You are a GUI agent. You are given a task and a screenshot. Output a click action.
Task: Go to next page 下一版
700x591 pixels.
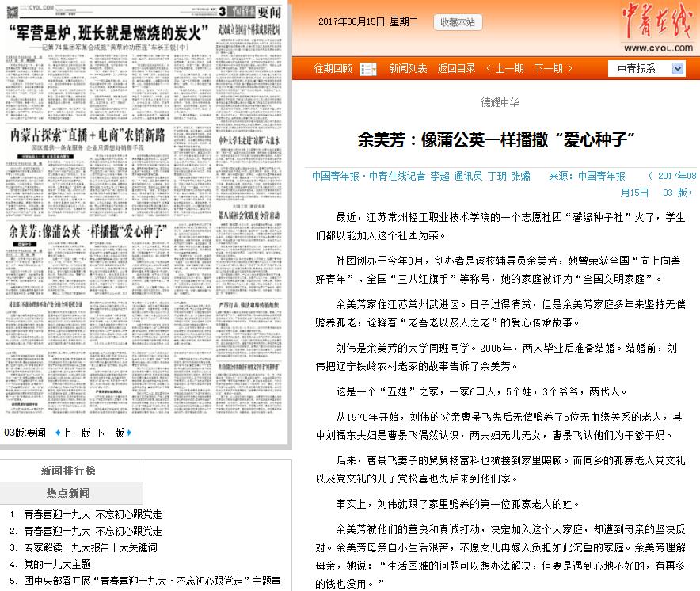(x=110, y=433)
